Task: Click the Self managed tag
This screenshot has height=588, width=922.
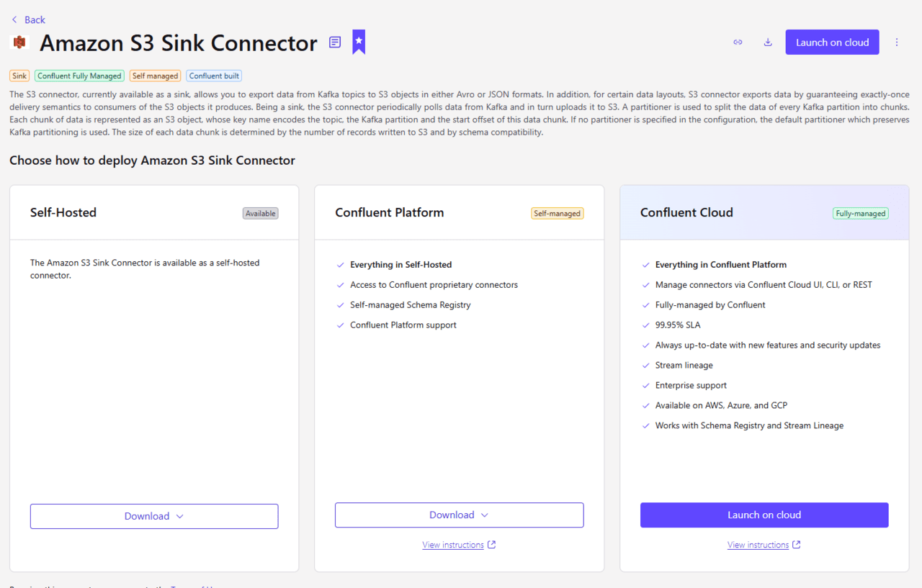Action: (x=155, y=76)
